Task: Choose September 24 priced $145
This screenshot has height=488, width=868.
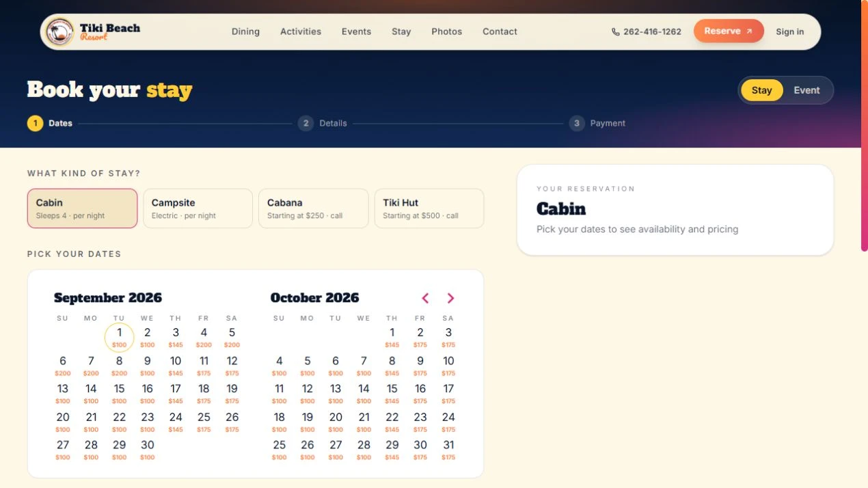Action: pyautogui.click(x=176, y=422)
